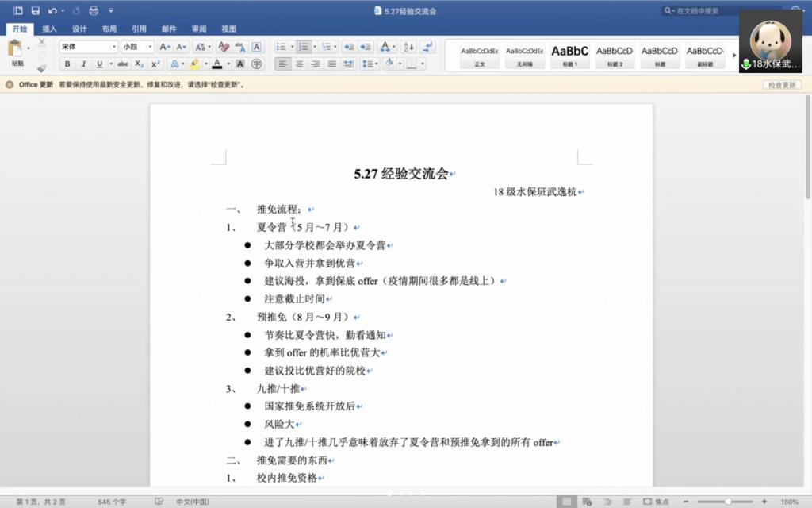Switch to the 引用 tab
812x508 pixels.
pos(139,29)
